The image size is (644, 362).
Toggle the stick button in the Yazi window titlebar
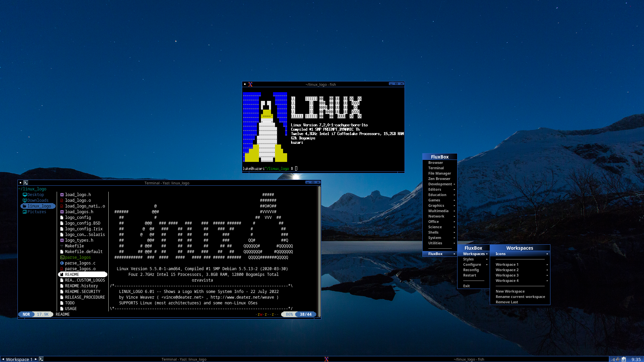pyautogui.click(x=20, y=183)
